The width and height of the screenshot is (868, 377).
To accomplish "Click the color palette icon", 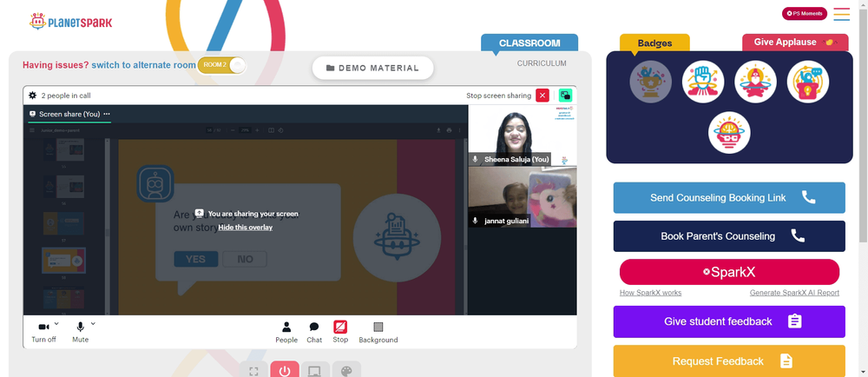I will click(346, 371).
